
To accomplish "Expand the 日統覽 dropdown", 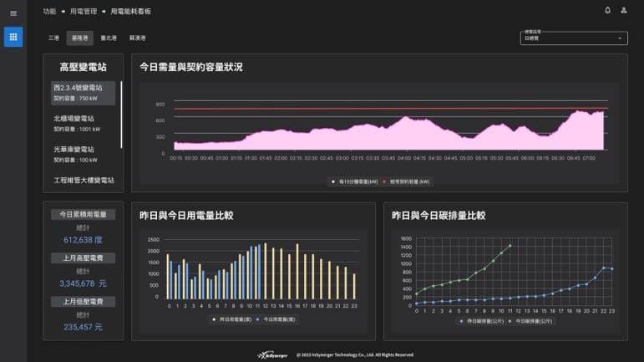I will coord(573,38).
